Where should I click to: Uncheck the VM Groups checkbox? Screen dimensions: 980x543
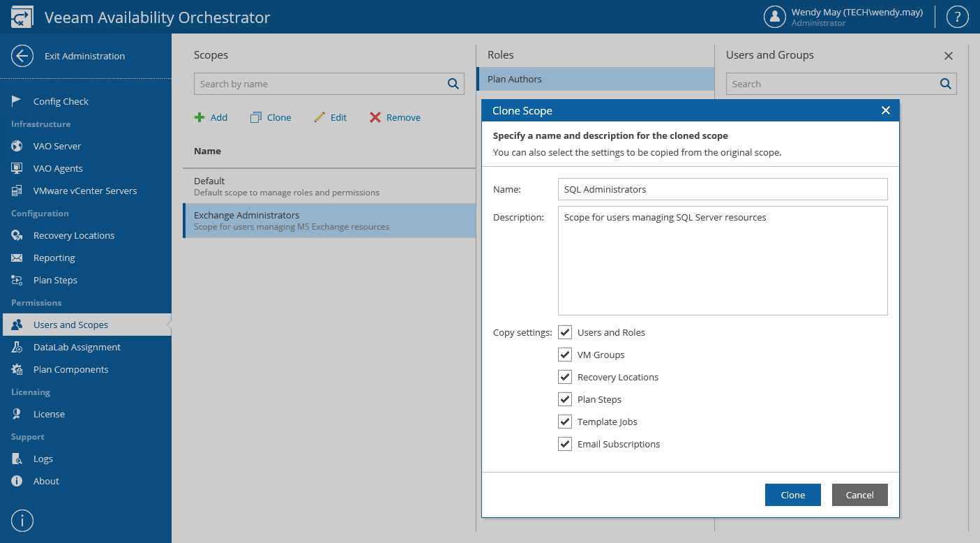pos(565,355)
